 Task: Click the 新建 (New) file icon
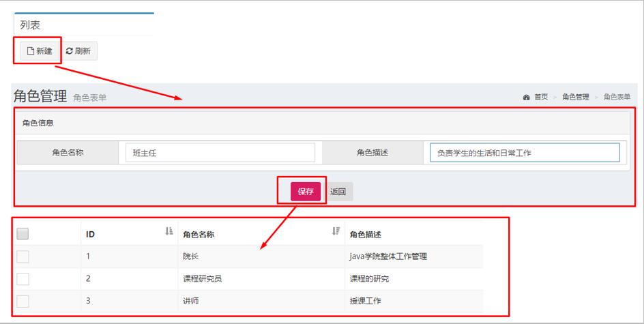point(30,51)
